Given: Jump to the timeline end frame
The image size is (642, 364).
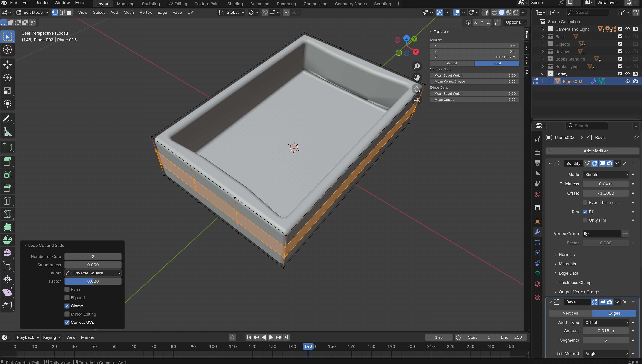Looking at the screenshot, I should point(286,337).
